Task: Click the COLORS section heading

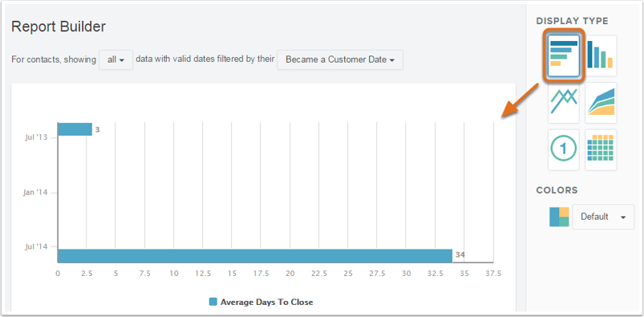Action: [557, 190]
